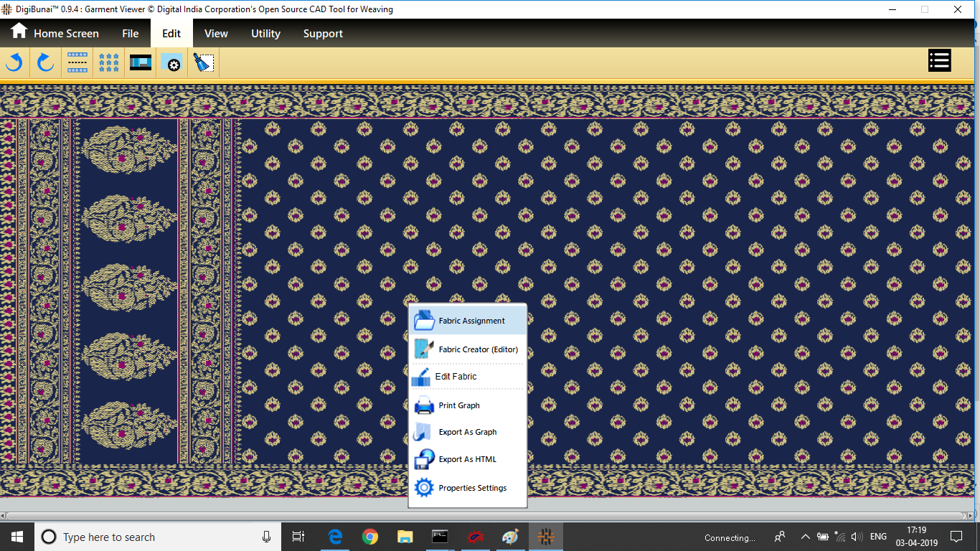Expand the system tray hidden icons chevron
The height and width of the screenshot is (551, 980).
coord(805,537)
